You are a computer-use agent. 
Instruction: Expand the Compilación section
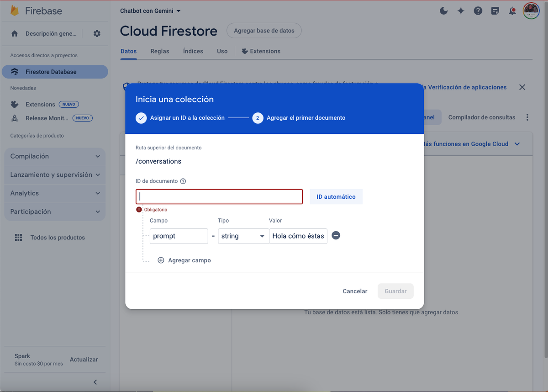[55, 156]
